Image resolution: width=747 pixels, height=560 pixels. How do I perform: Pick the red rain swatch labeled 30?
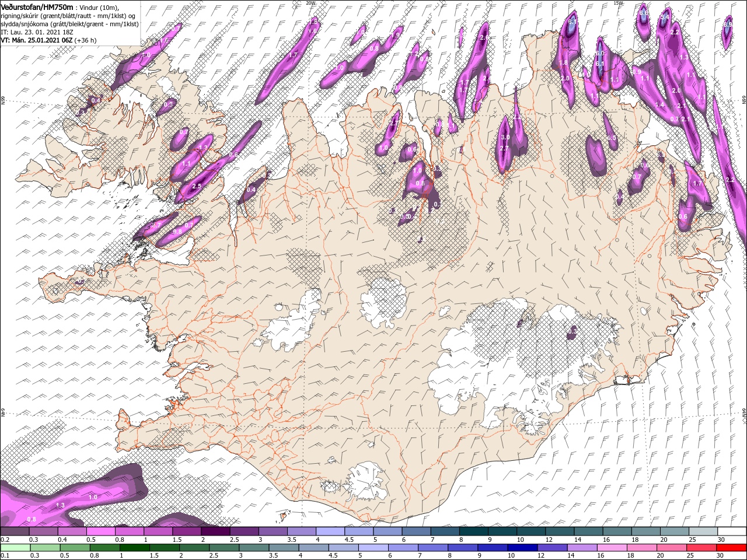pyautogui.click(x=732, y=547)
